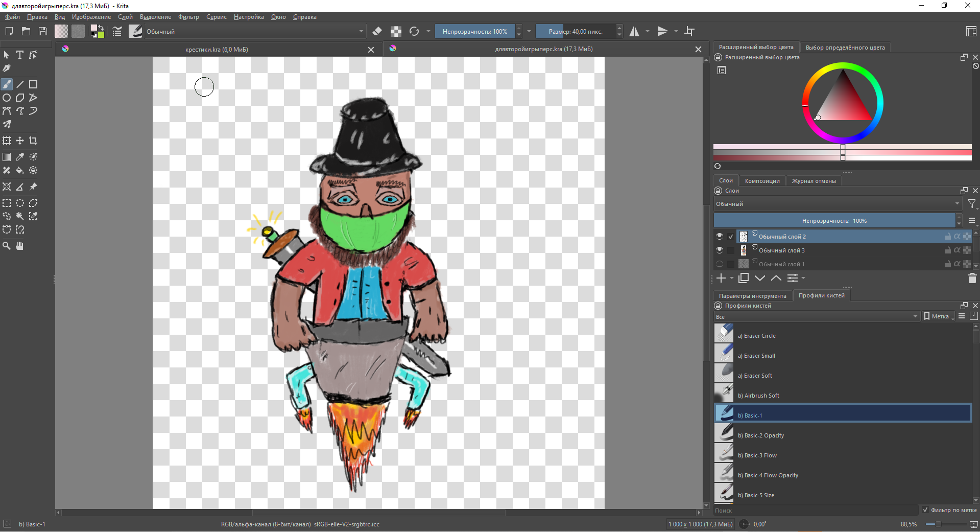
Task: Open brush blending mode dropdown 'Обычный'
Action: click(x=254, y=32)
